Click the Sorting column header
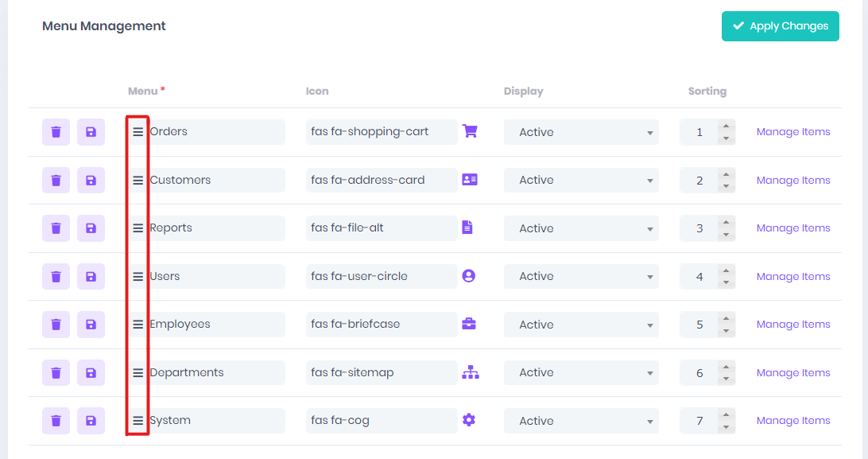Viewport: 868px width, 459px height. pyautogui.click(x=707, y=91)
